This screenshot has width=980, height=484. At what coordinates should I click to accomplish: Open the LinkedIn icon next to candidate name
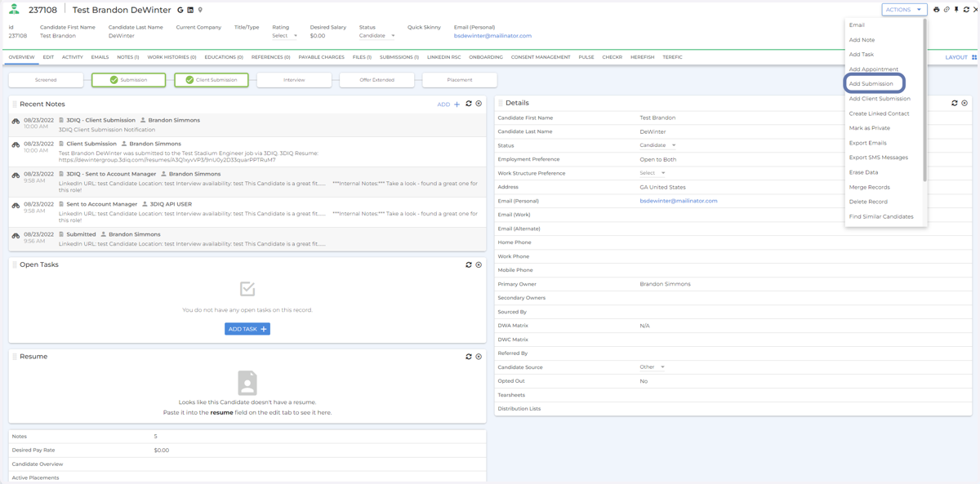(x=190, y=11)
